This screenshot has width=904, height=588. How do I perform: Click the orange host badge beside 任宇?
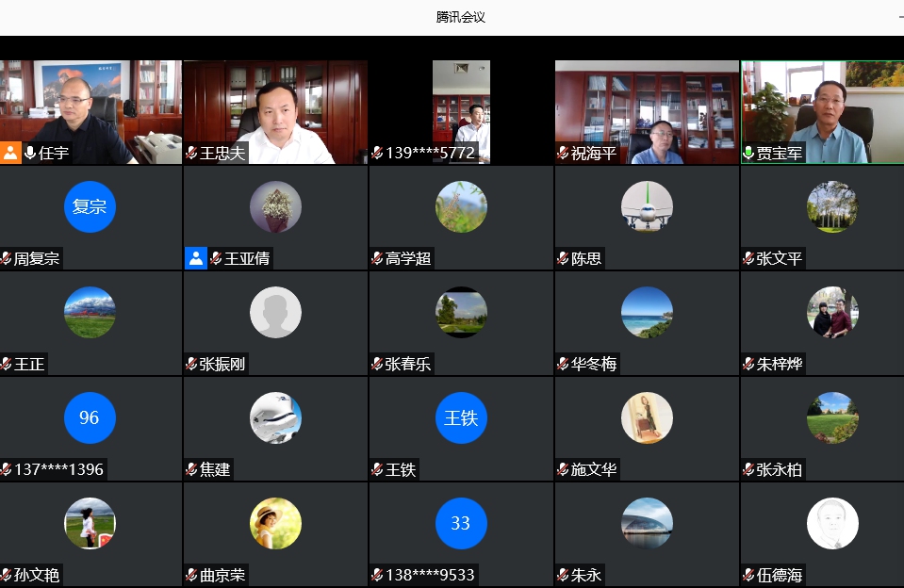coord(10,153)
